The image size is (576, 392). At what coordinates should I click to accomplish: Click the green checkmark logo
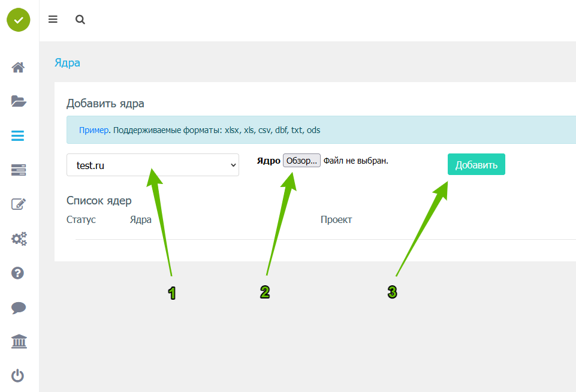(x=18, y=20)
